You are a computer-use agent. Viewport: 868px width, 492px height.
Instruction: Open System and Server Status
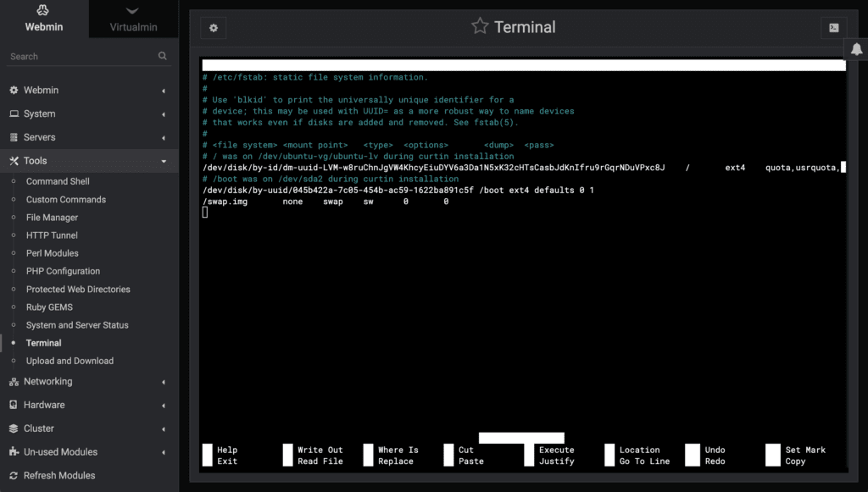[x=77, y=324]
